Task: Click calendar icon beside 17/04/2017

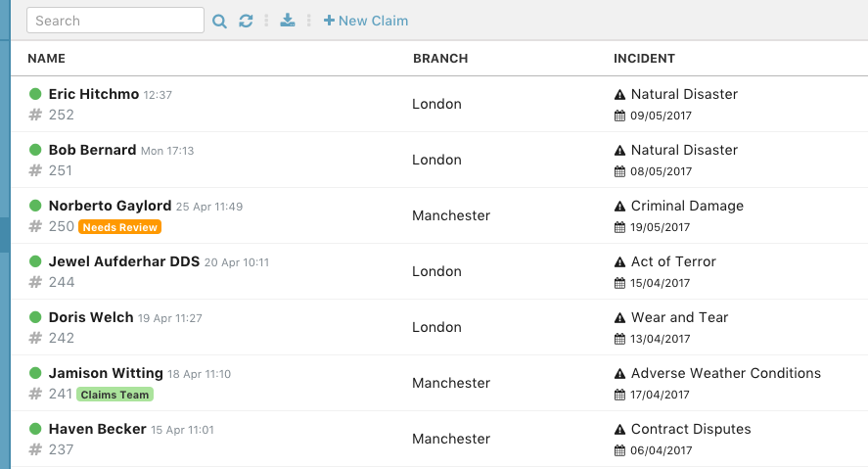Action: point(620,395)
